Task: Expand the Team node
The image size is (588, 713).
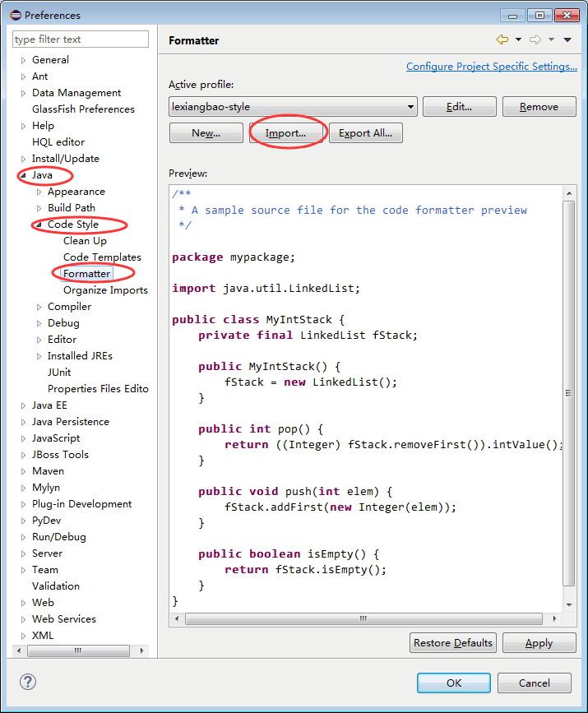Action: tap(23, 570)
